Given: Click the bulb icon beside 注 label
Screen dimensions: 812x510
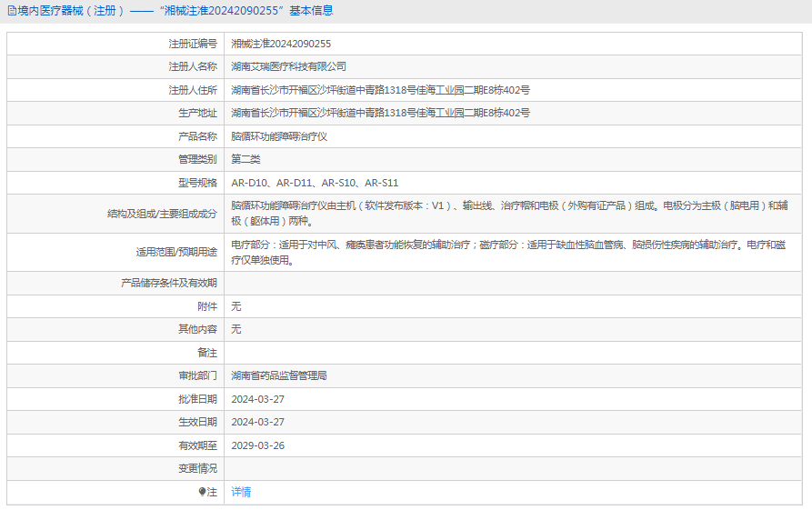Looking at the screenshot, I should tap(202, 492).
